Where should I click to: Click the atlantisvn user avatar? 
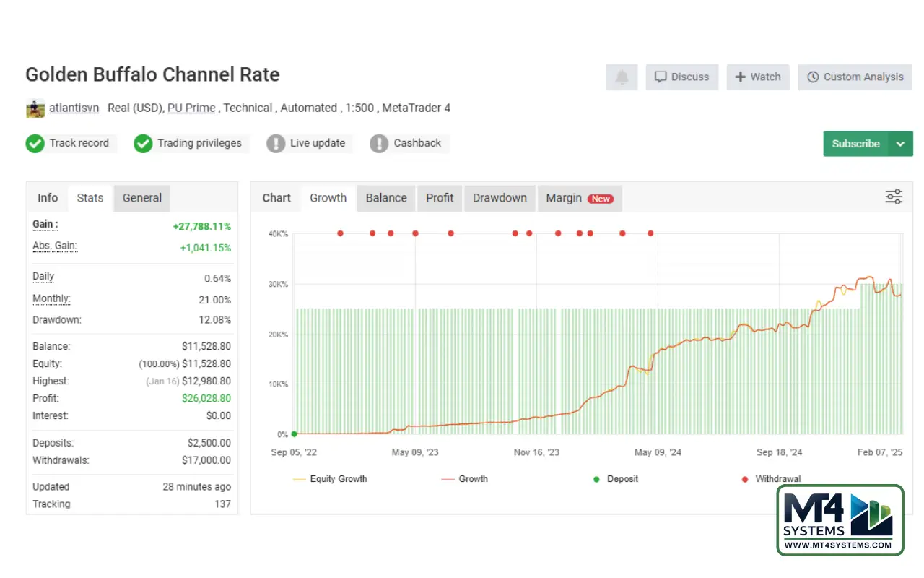coord(35,108)
